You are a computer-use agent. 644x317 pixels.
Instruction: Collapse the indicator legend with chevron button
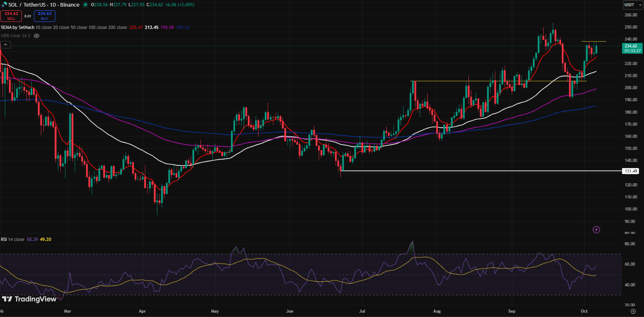pyautogui.click(x=5, y=45)
